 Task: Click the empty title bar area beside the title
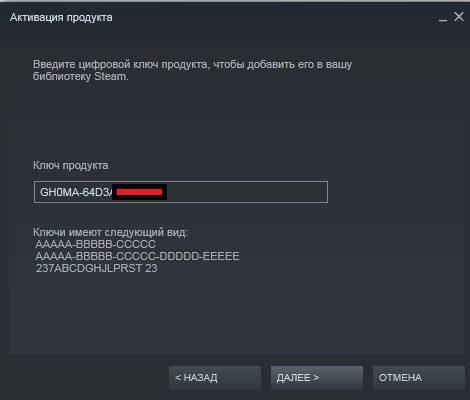[273, 17]
